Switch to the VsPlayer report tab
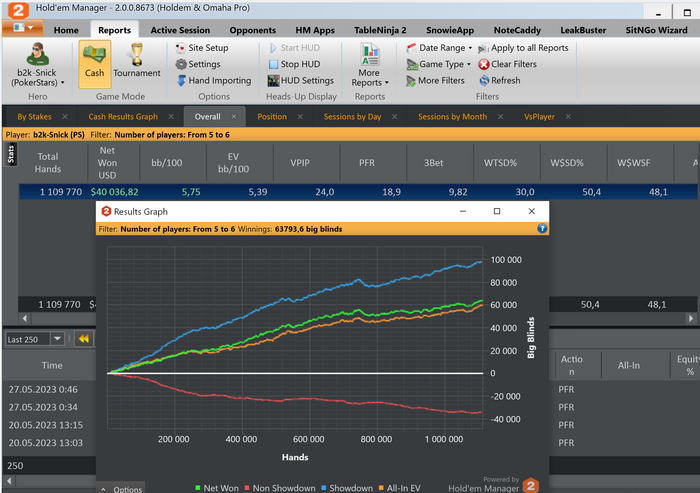This screenshot has width=700, height=493. (539, 117)
